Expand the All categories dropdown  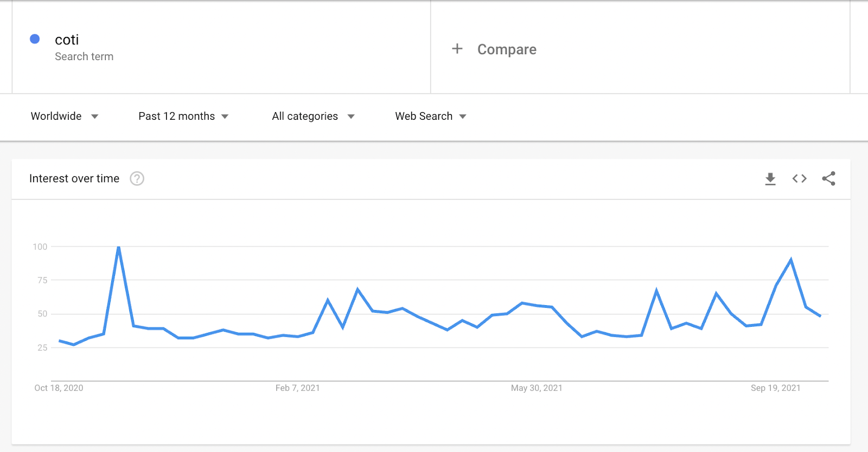point(313,117)
